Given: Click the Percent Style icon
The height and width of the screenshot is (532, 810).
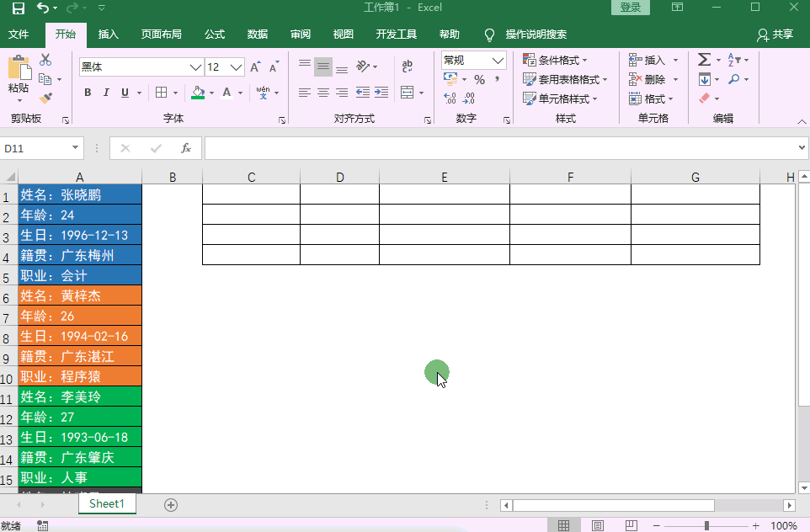Looking at the screenshot, I should pyautogui.click(x=479, y=79).
